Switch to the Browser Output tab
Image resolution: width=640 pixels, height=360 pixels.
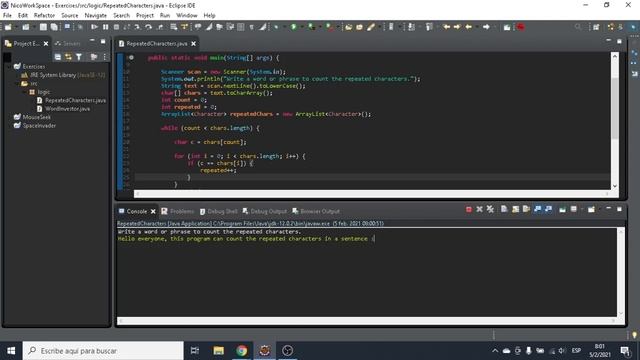[316, 211]
